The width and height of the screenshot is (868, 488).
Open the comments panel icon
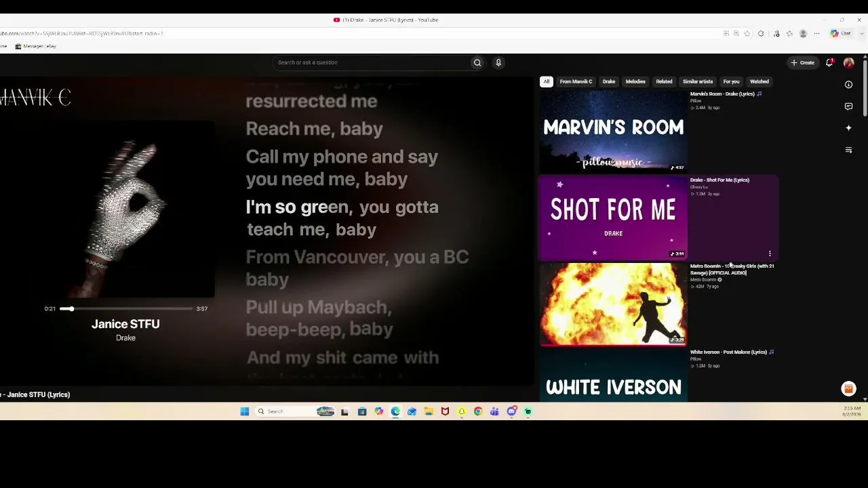[x=848, y=106]
